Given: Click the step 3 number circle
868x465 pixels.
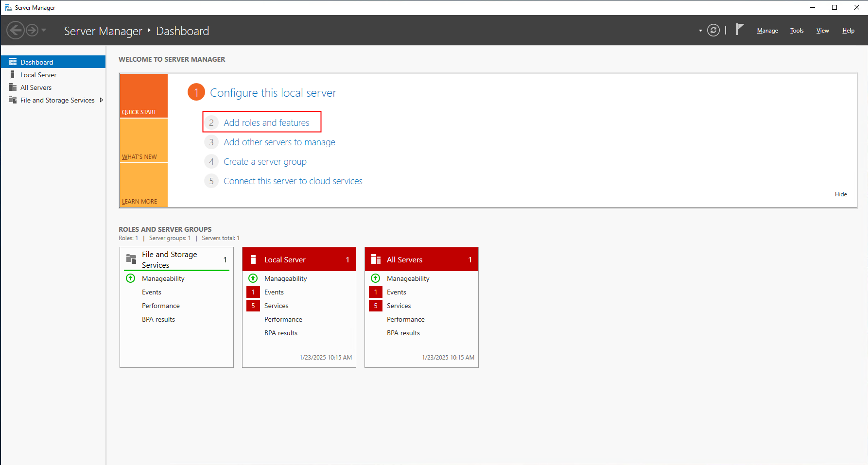Looking at the screenshot, I should [x=211, y=142].
